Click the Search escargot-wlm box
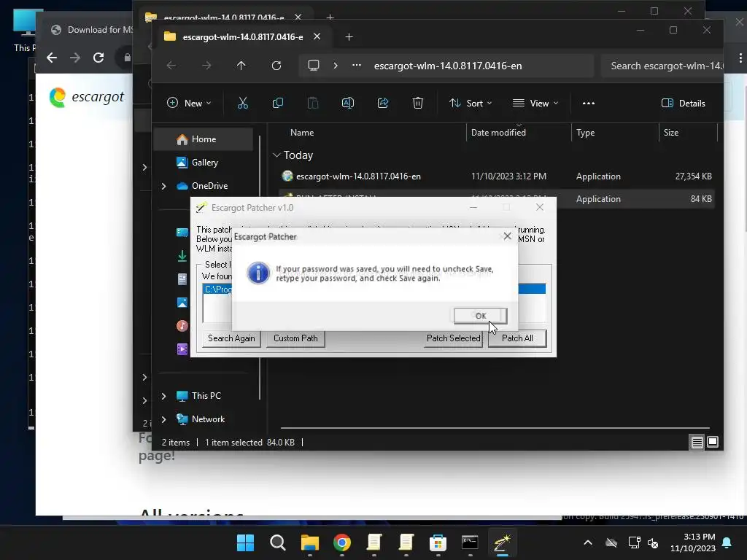This screenshot has width=747, height=560. (662, 66)
